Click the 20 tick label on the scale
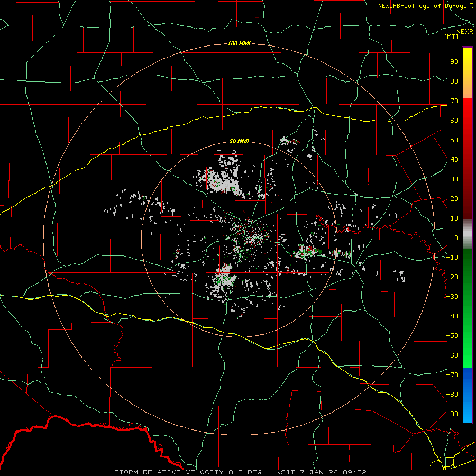This screenshot has width=476, height=476. click(x=454, y=198)
